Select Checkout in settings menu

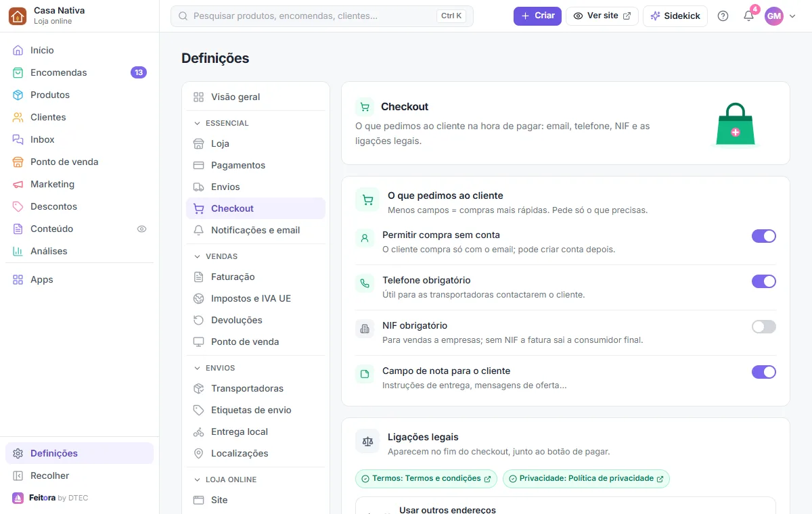(x=256, y=208)
